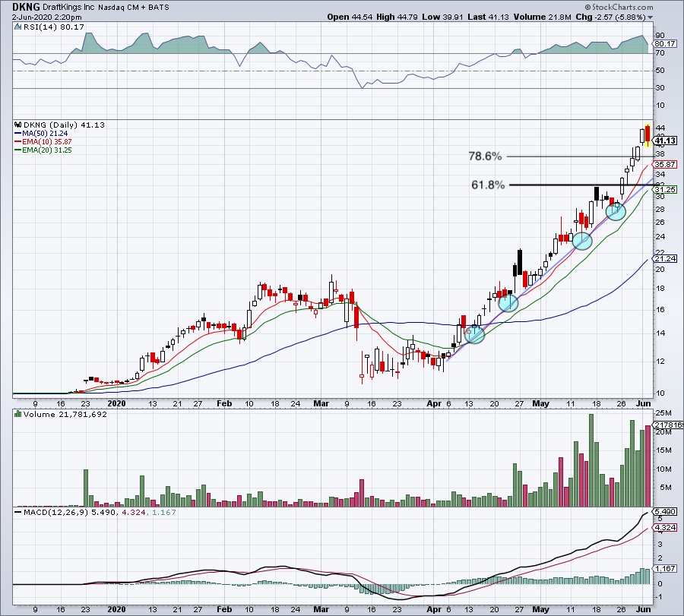Click the copyright symbol before StockCharts.com
The image size is (684, 616).
click(x=587, y=7)
